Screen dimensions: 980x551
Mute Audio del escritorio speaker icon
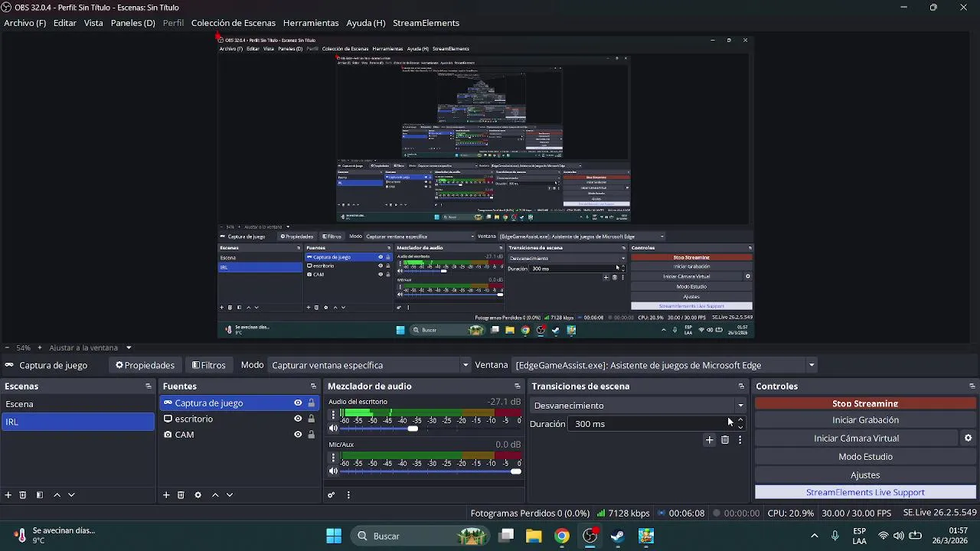333,429
